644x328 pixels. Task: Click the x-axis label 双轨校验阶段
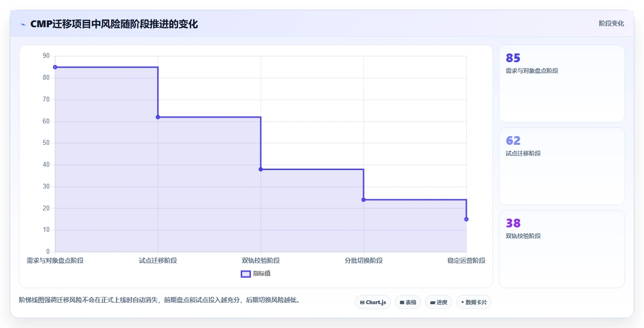(x=261, y=260)
